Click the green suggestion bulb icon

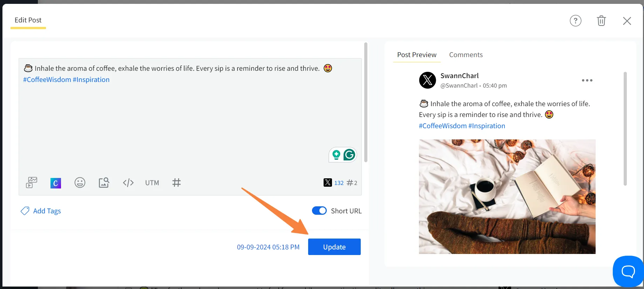(336, 154)
